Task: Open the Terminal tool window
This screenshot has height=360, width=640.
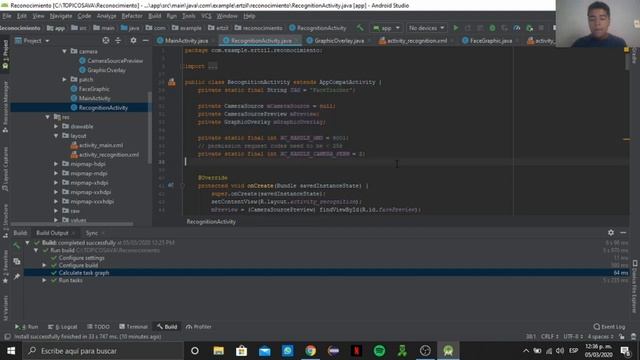Action: [x=133, y=327]
